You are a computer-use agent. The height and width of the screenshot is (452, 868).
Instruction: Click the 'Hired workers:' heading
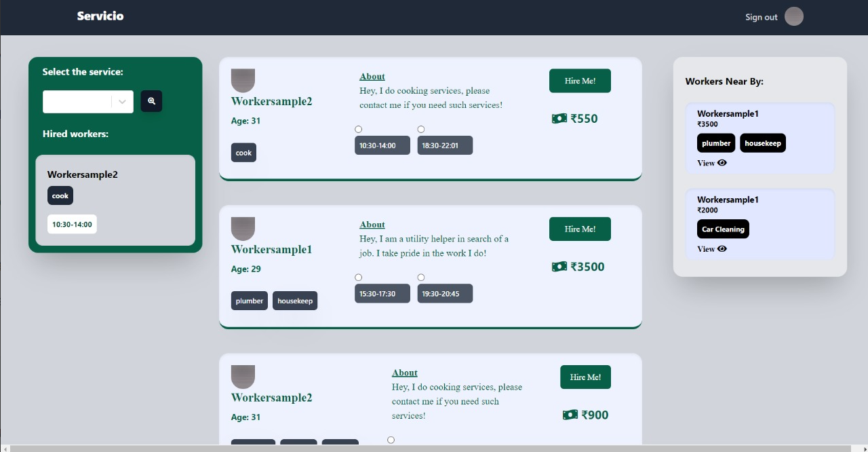[75, 134]
